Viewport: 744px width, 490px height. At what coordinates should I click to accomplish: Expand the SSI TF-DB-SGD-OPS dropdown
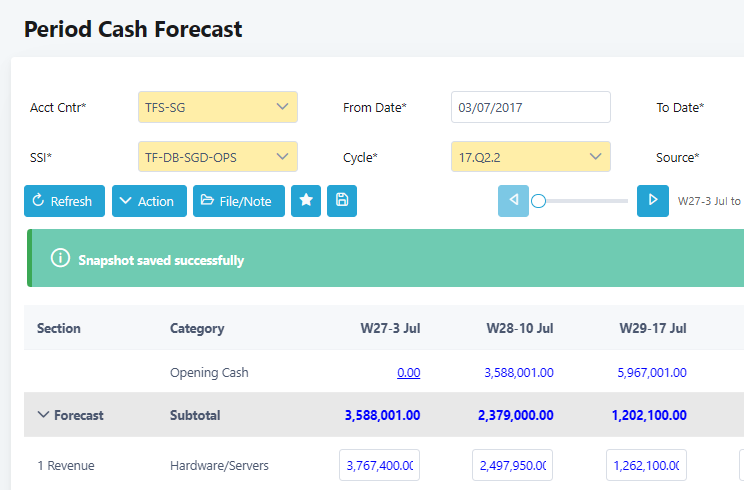pos(218,157)
